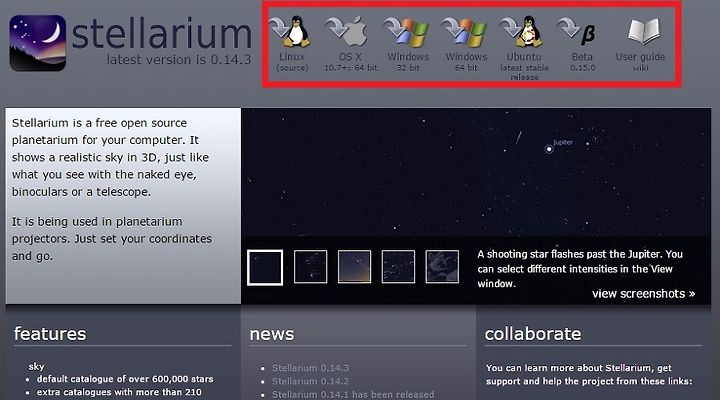Download the Windows 64 bit installer

465,33
